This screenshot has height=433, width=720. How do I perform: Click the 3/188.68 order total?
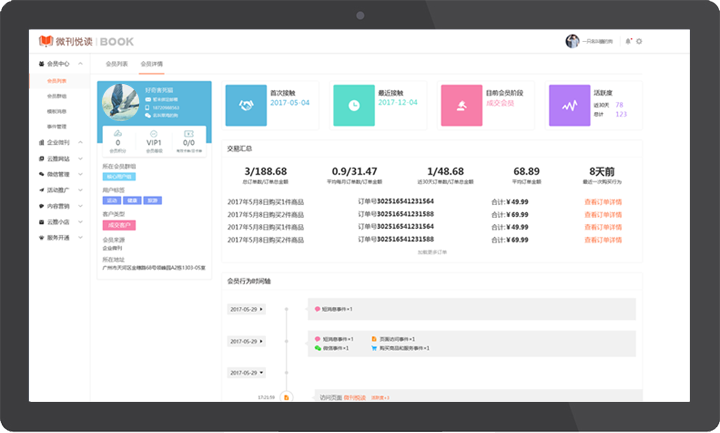[265, 171]
